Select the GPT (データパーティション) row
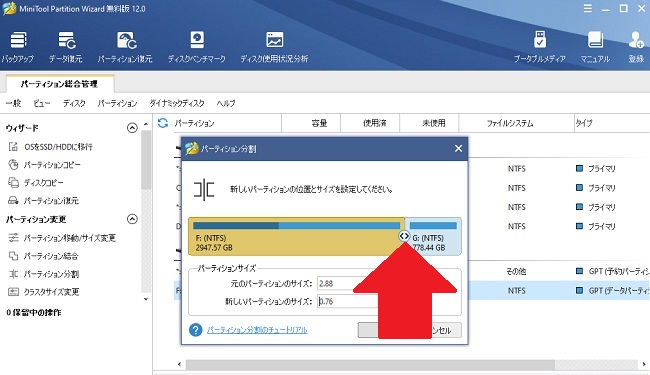Viewport: 650px width, 375px height. [559, 290]
